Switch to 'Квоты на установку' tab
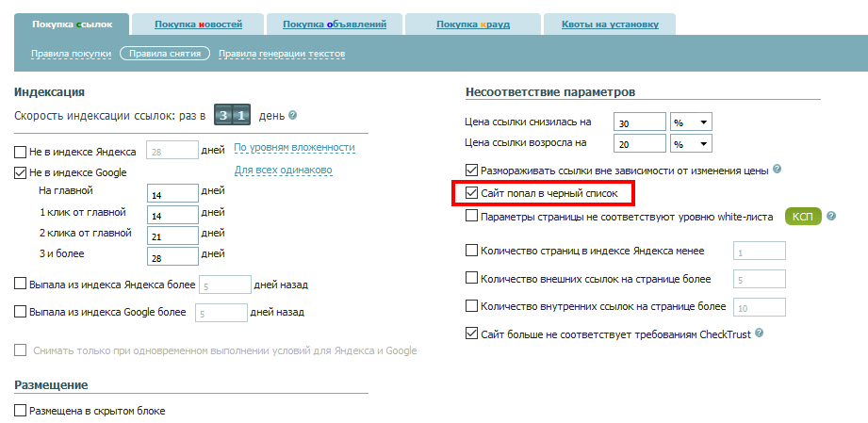Image resolution: width=868 pixels, height=423 pixels. click(610, 24)
